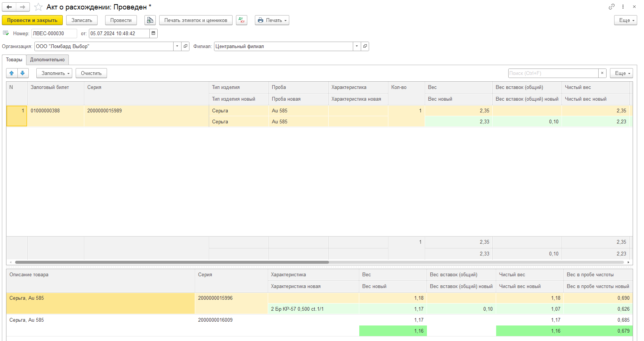Open the Печать dropdown button
Screen dimensions: 644x341
(x=272, y=20)
